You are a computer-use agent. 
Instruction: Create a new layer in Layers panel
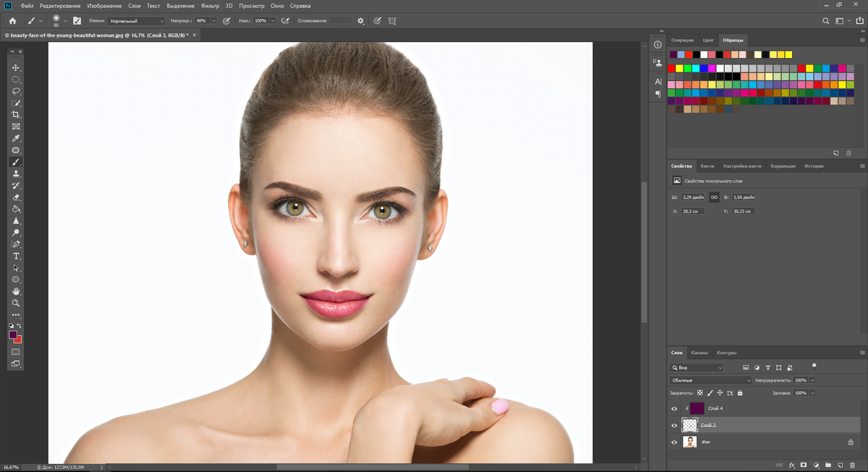(841, 465)
